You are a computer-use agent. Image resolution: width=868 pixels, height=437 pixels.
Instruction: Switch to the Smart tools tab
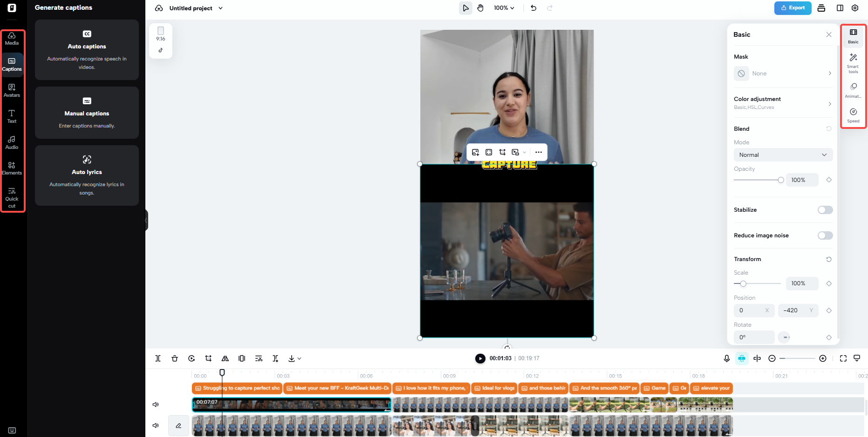(853, 63)
